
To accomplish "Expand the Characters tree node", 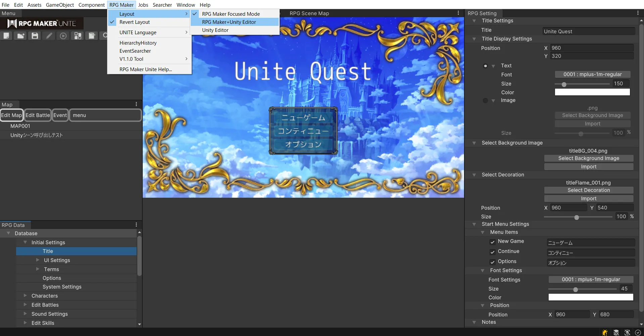I will pyautogui.click(x=25, y=296).
